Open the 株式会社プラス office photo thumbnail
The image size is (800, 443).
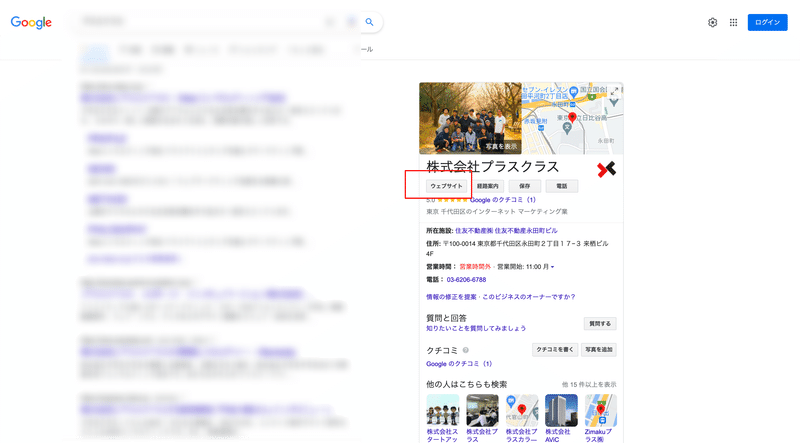point(482,410)
